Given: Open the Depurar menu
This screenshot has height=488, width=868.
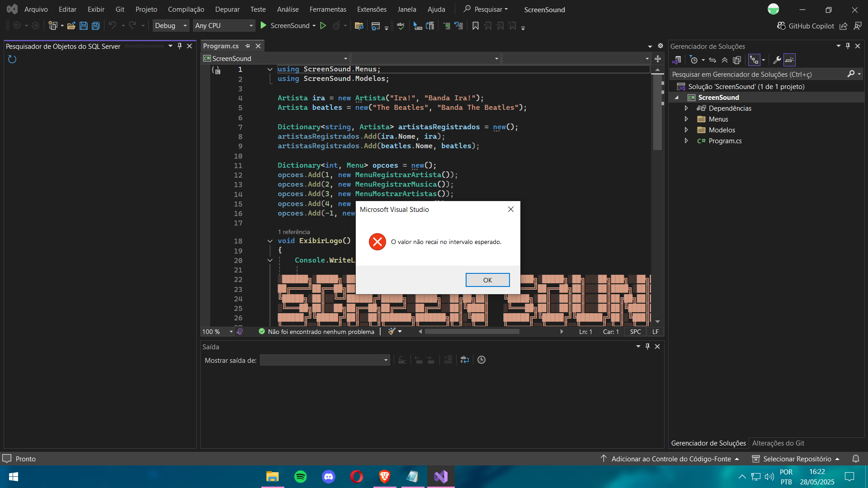Looking at the screenshot, I should pos(227,9).
